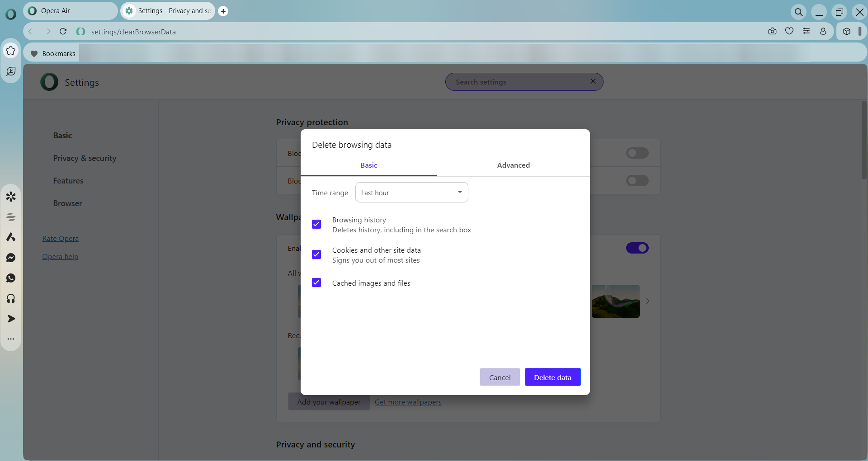Turn off the Enable wallpapers switch

pos(637,248)
